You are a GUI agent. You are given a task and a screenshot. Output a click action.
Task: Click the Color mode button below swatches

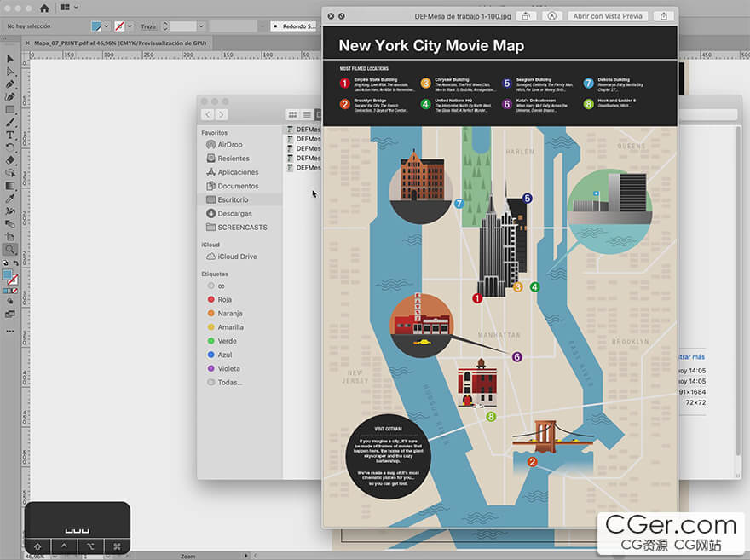point(6,291)
